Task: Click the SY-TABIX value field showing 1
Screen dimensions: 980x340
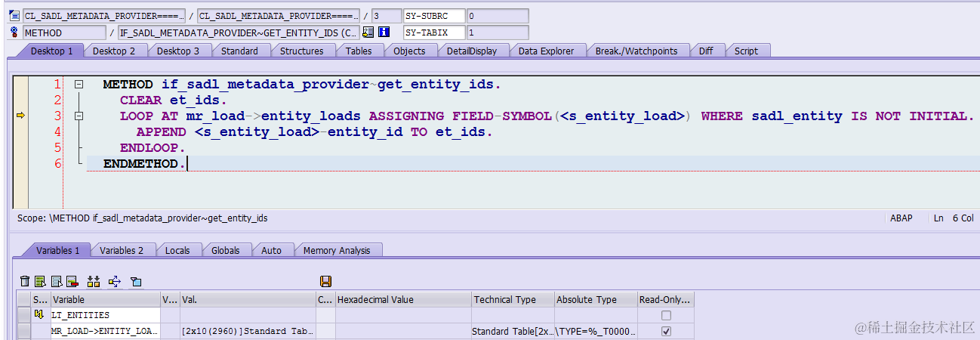Action: [x=498, y=32]
